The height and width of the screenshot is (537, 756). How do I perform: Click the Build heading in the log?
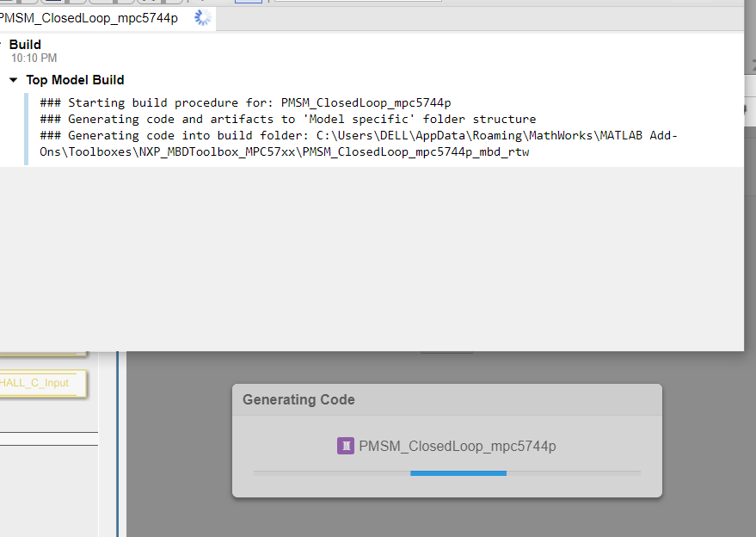coord(25,45)
